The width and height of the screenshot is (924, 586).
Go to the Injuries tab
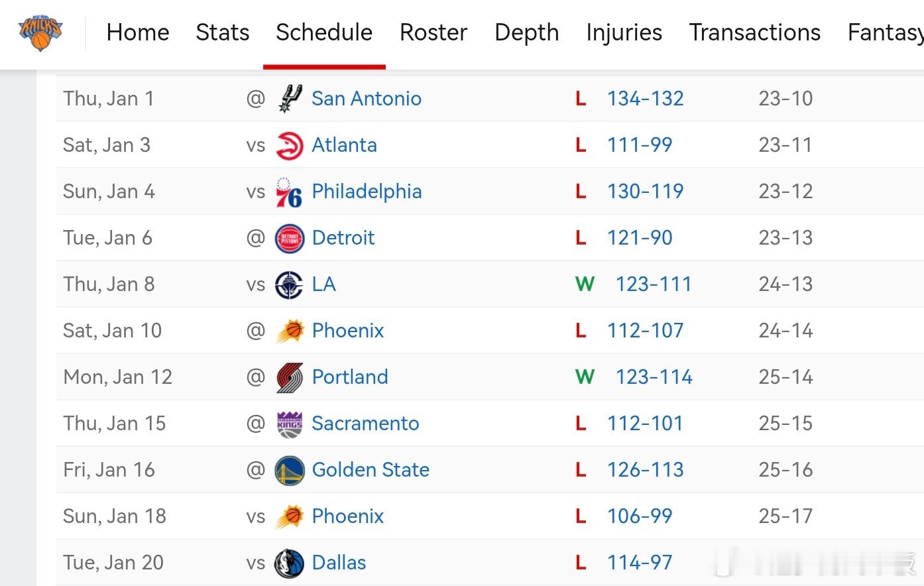[624, 32]
